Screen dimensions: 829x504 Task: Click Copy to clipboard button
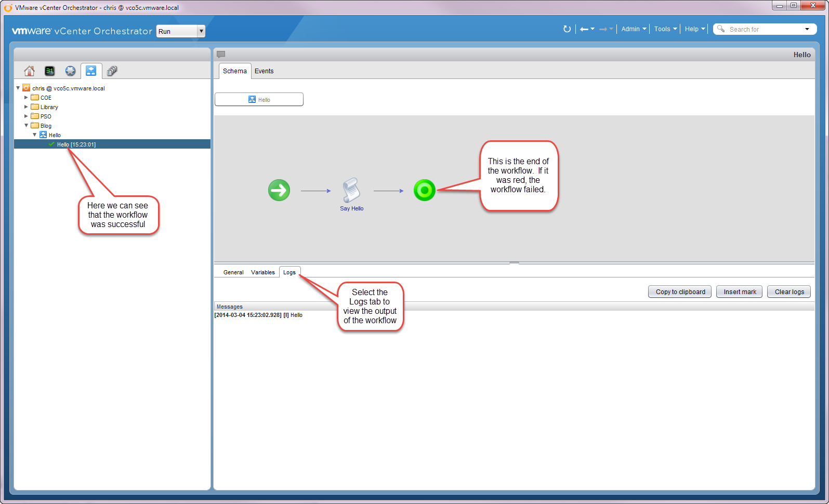pyautogui.click(x=680, y=292)
